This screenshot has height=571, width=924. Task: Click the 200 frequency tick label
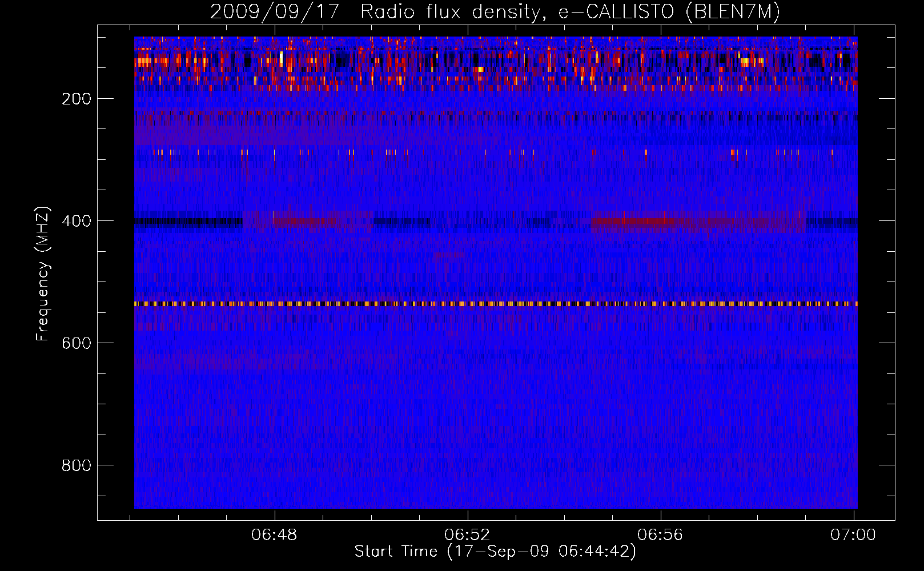(x=77, y=99)
